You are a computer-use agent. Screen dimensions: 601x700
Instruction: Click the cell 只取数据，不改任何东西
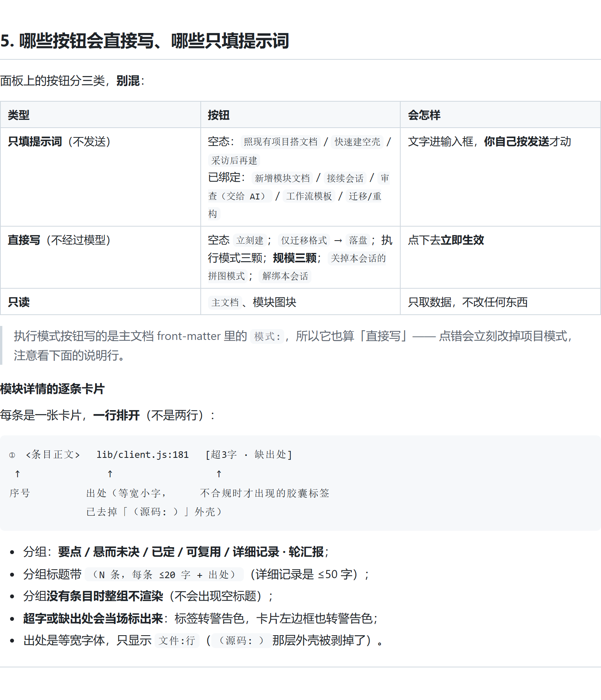click(467, 302)
